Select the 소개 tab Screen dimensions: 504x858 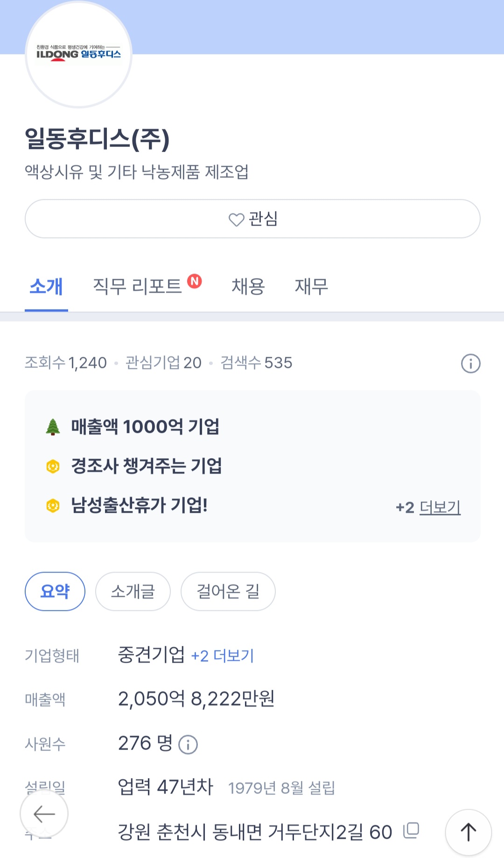click(46, 286)
